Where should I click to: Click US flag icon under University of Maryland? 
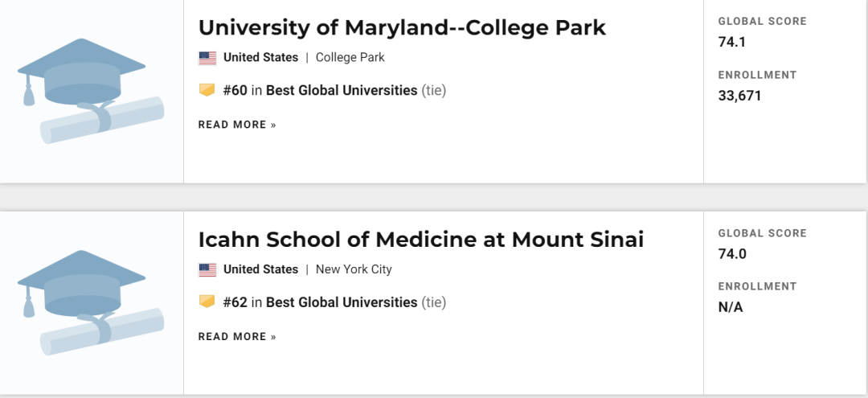coord(207,58)
